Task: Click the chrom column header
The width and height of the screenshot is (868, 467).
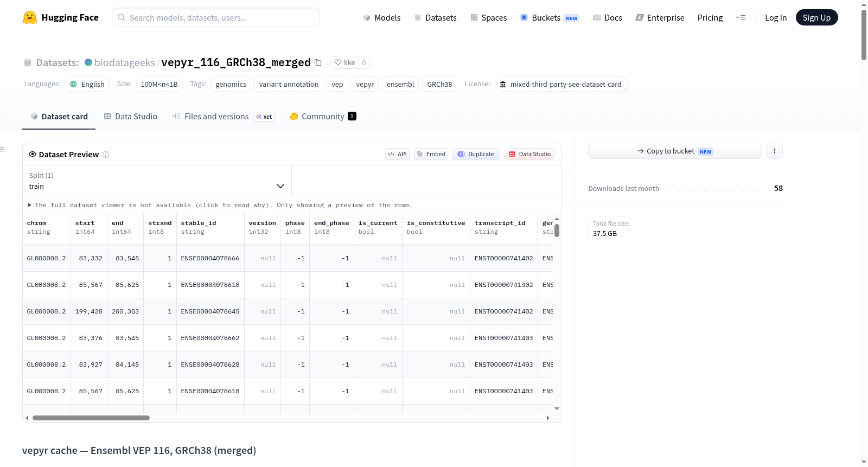Action: tap(47, 227)
